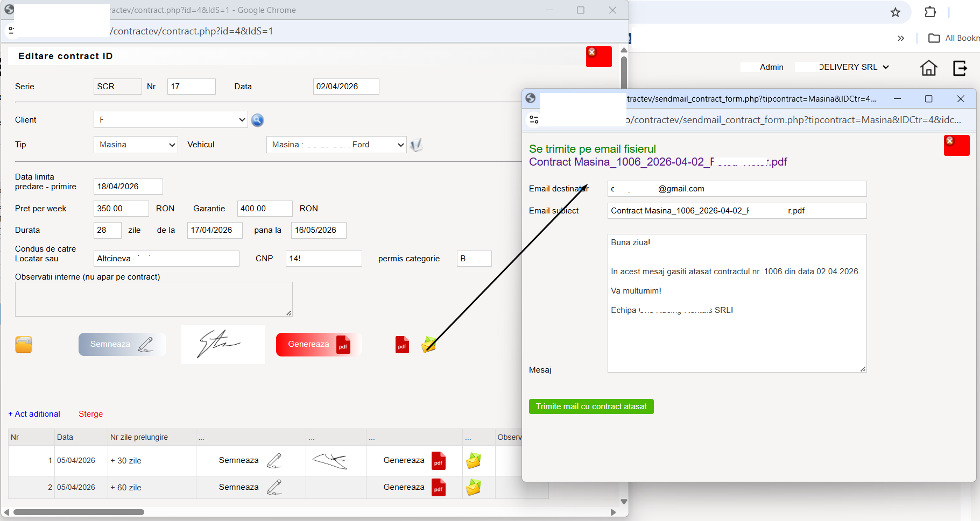Click the orange folder save icon

pyautogui.click(x=24, y=345)
